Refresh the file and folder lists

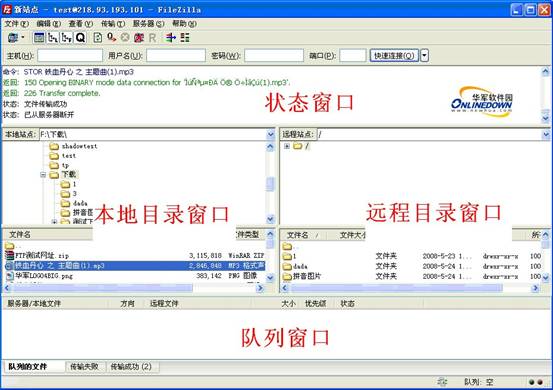pyautogui.click(x=98, y=37)
